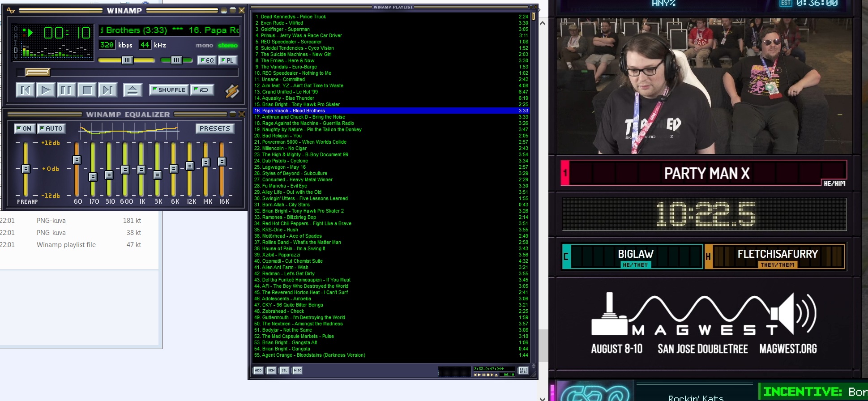Click the 3K equalizer band knob
This screenshot has height=401, width=868.
tap(158, 175)
